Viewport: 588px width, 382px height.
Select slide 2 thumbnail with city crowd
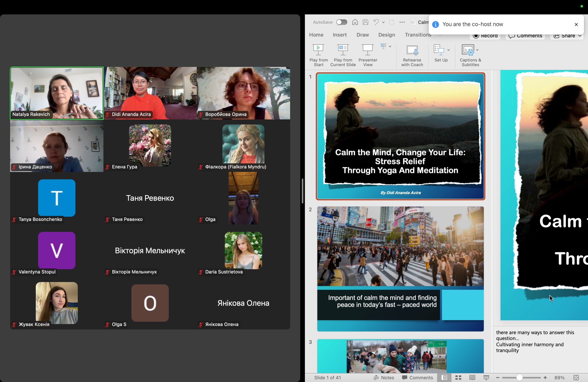[x=400, y=269]
